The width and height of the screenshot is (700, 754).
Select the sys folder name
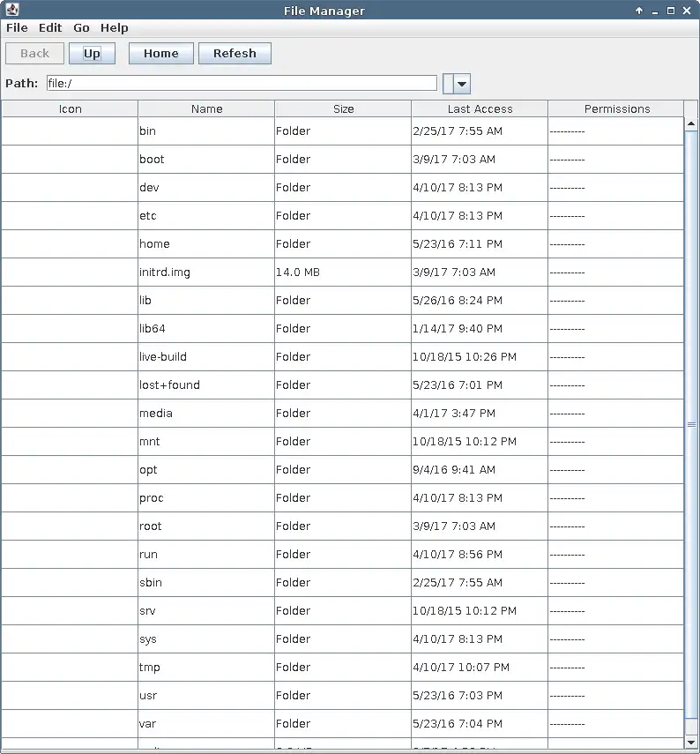pos(148,639)
